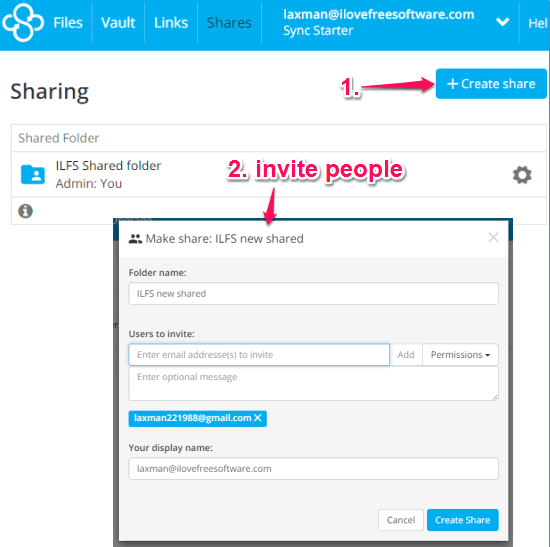Click Add to add invitee email
Viewport: 550px width, 547px height.
coord(406,355)
